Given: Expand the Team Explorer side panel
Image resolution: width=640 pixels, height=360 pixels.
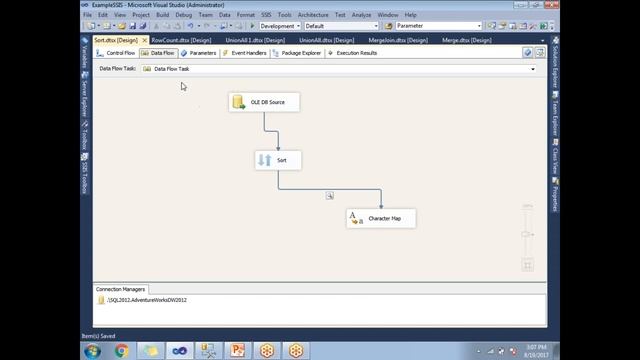Looking at the screenshot, I should pos(555,114).
